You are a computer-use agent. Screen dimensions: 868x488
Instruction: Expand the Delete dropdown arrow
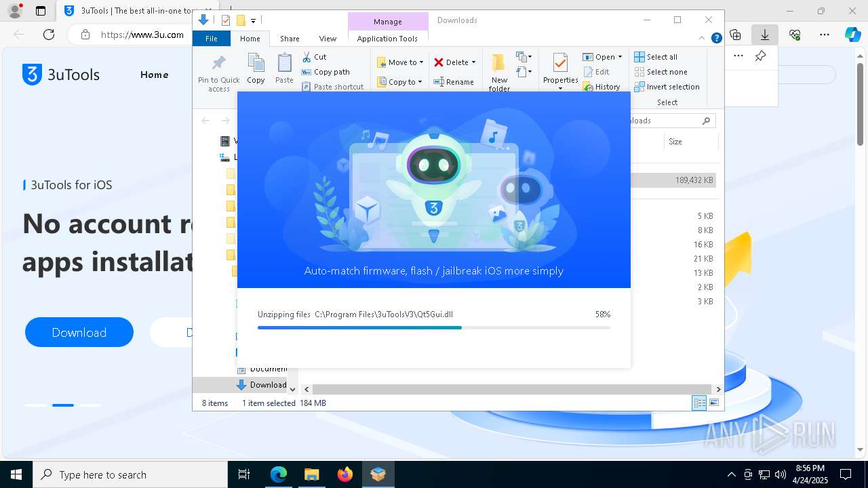(x=473, y=62)
